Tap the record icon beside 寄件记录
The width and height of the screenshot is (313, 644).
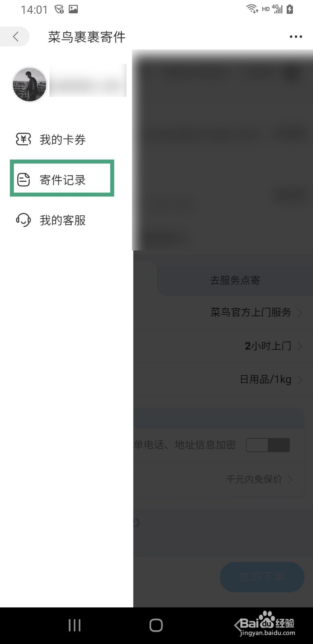point(23,180)
